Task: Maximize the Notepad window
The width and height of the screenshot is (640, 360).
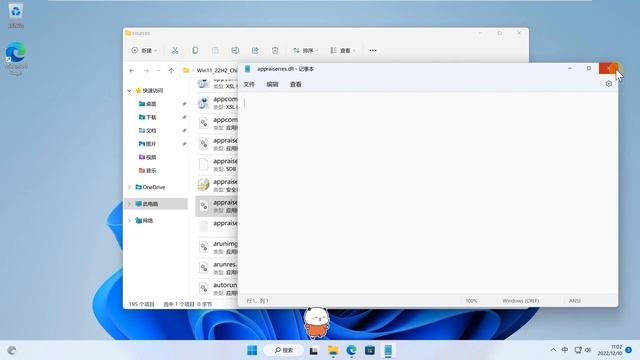Action: tap(589, 68)
